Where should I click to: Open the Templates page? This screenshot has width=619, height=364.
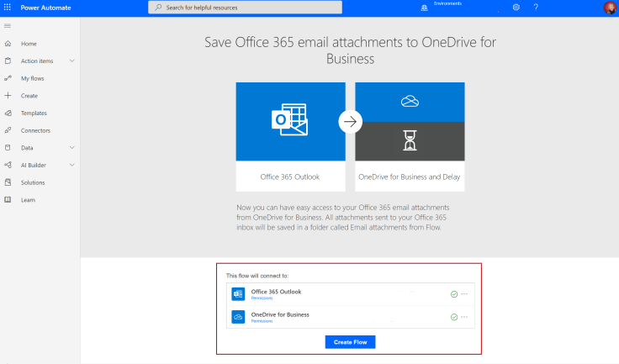coord(34,113)
